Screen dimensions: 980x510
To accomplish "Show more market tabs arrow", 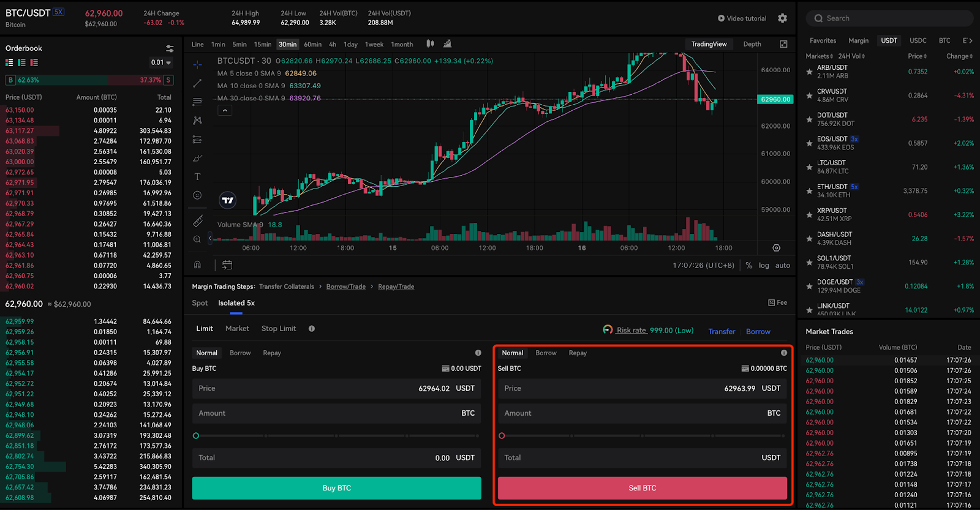I will pos(970,40).
